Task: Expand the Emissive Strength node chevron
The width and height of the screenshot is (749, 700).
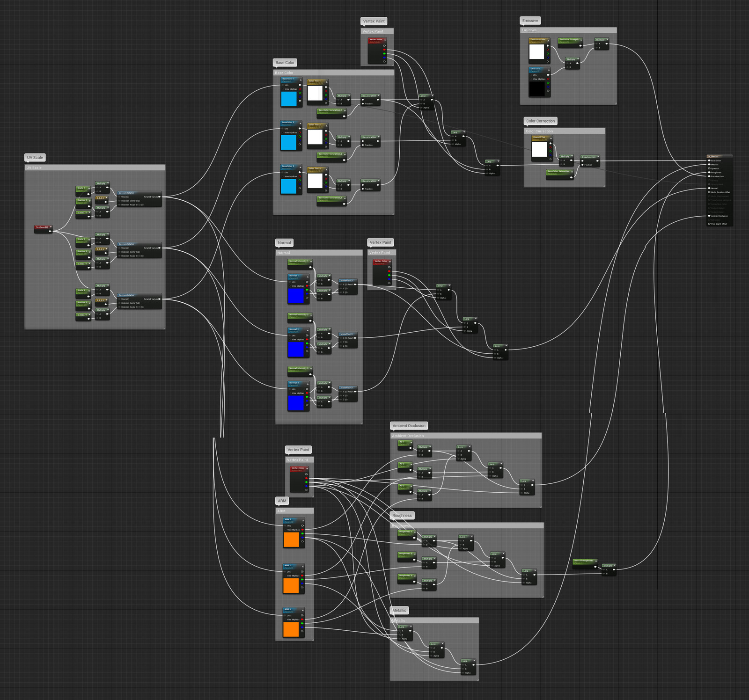Action: 581,40
